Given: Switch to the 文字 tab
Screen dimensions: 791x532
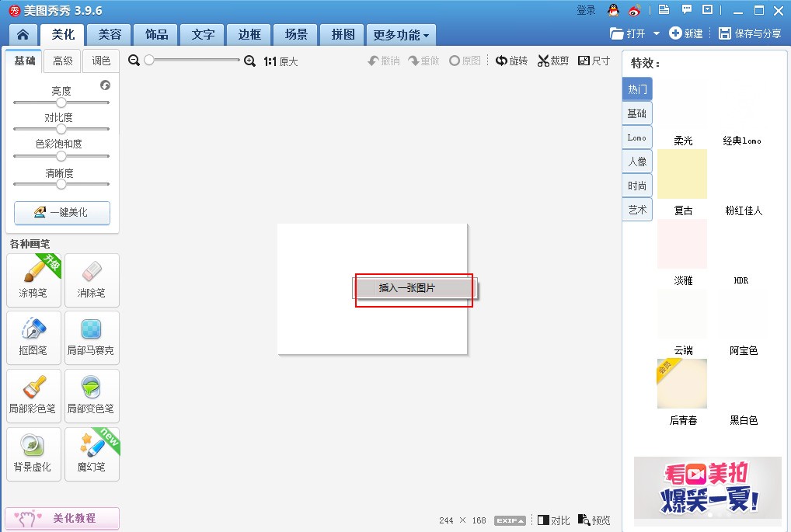Looking at the screenshot, I should [x=202, y=34].
